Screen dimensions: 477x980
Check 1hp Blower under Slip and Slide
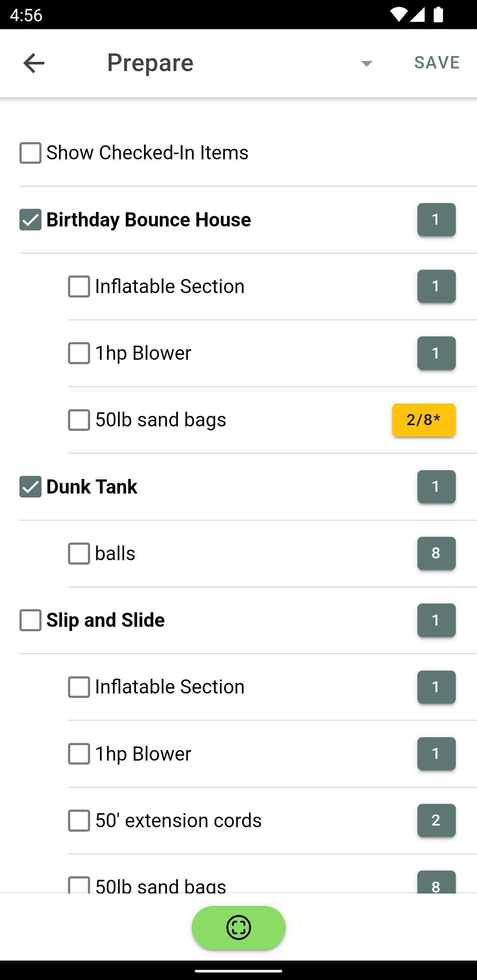79,754
